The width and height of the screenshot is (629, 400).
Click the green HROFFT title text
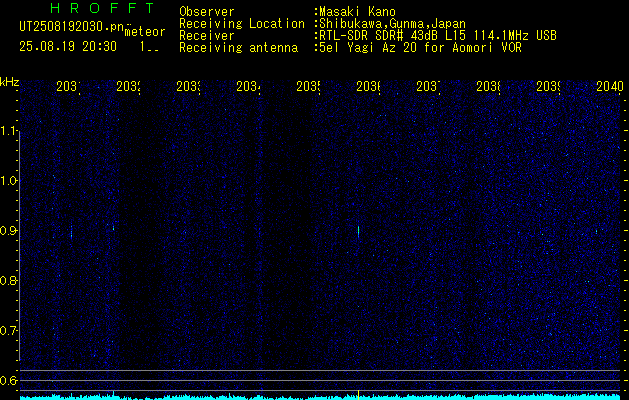click(102, 8)
